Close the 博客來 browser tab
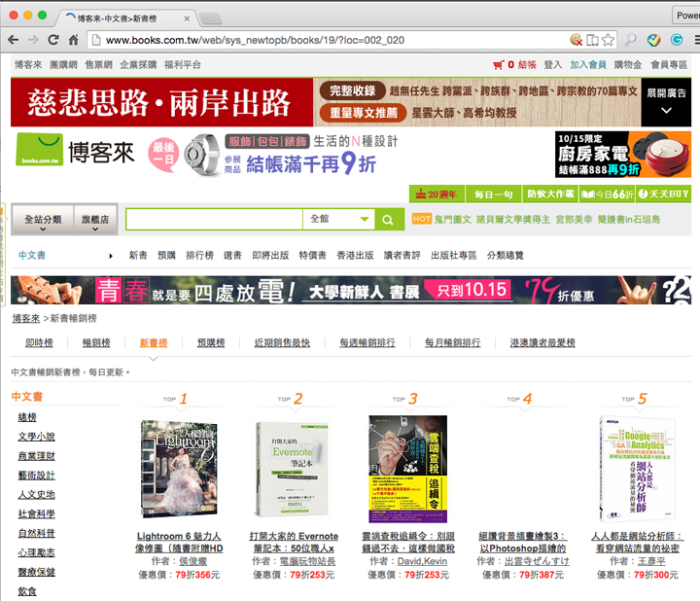This screenshot has width=700, height=601. [x=187, y=18]
